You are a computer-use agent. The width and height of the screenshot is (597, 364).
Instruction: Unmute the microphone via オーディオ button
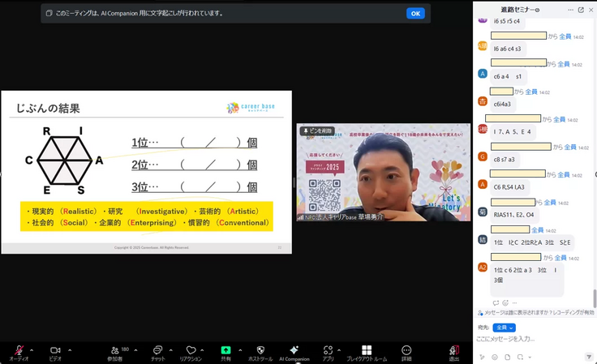[x=18, y=350]
